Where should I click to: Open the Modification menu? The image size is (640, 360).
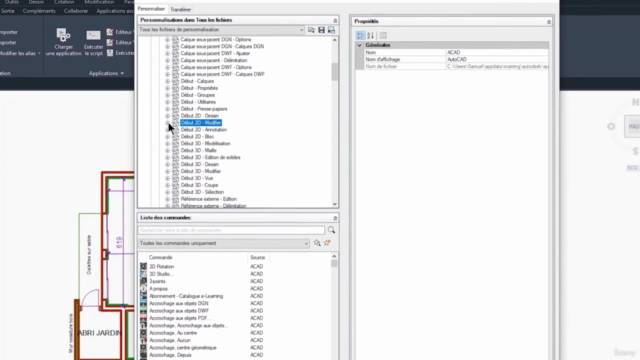click(99, 2)
